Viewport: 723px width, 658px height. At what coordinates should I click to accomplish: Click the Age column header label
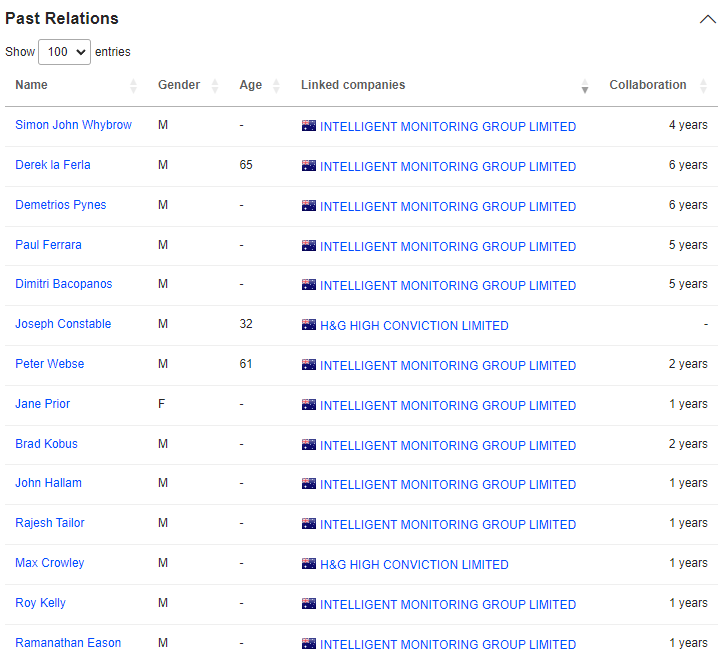click(250, 85)
